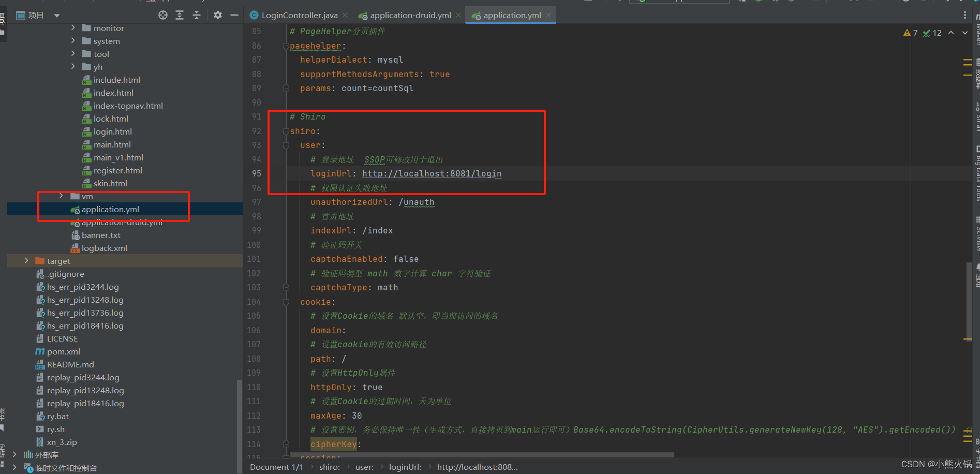The width and height of the screenshot is (980, 474).
Task: Go to next highlighted error arrow
Action: [x=965, y=33]
